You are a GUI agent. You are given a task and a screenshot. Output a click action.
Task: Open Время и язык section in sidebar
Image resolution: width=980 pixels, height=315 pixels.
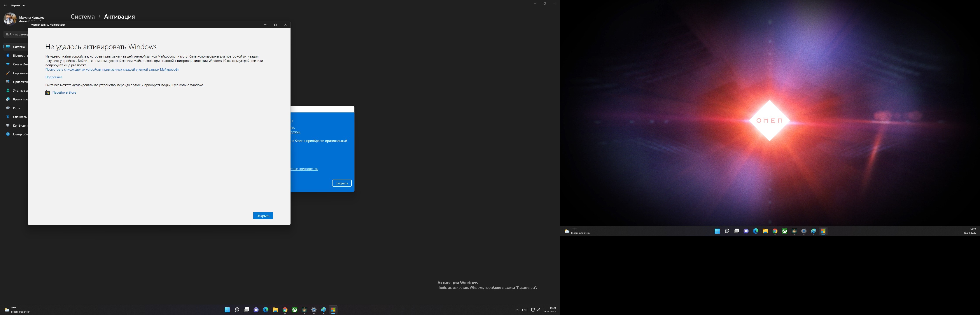tap(16, 99)
